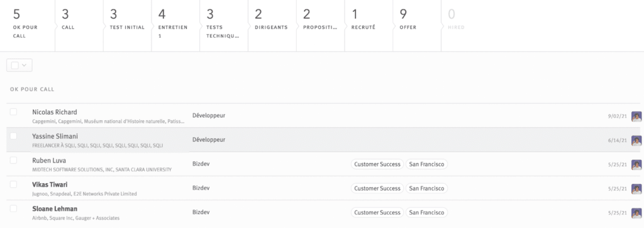Image resolution: width=644 pixels, height=228 pixels.
Task: Click the 5/25/21 date on Sloane Lehman's row
Action: [x=618, y=213]
